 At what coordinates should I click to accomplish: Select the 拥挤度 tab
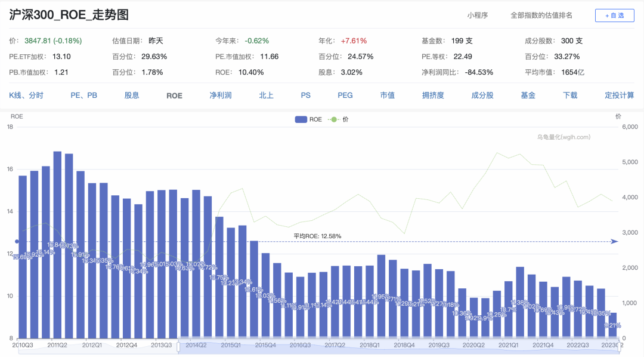(433, 96)
